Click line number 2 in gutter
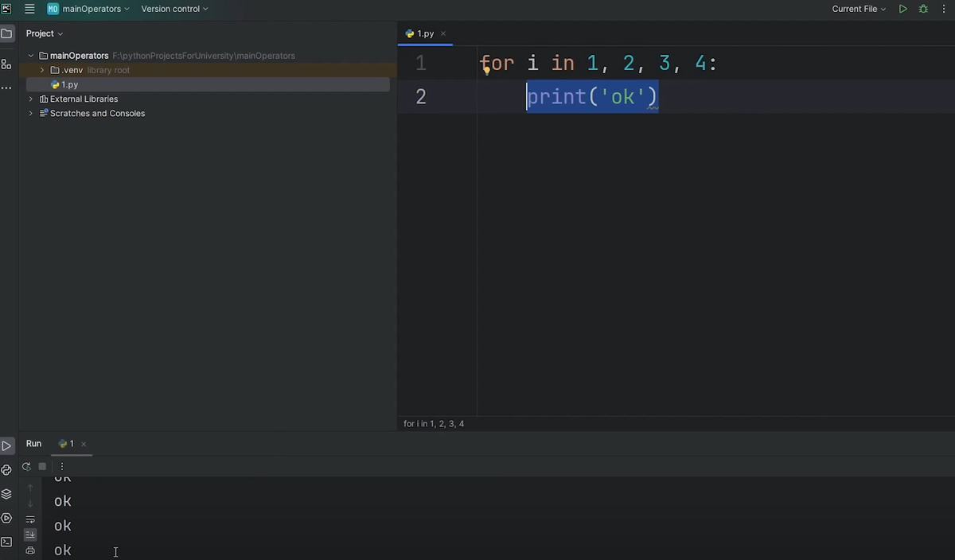The height and width of the screenshot is (560, 955). click(x=421, y=97)
